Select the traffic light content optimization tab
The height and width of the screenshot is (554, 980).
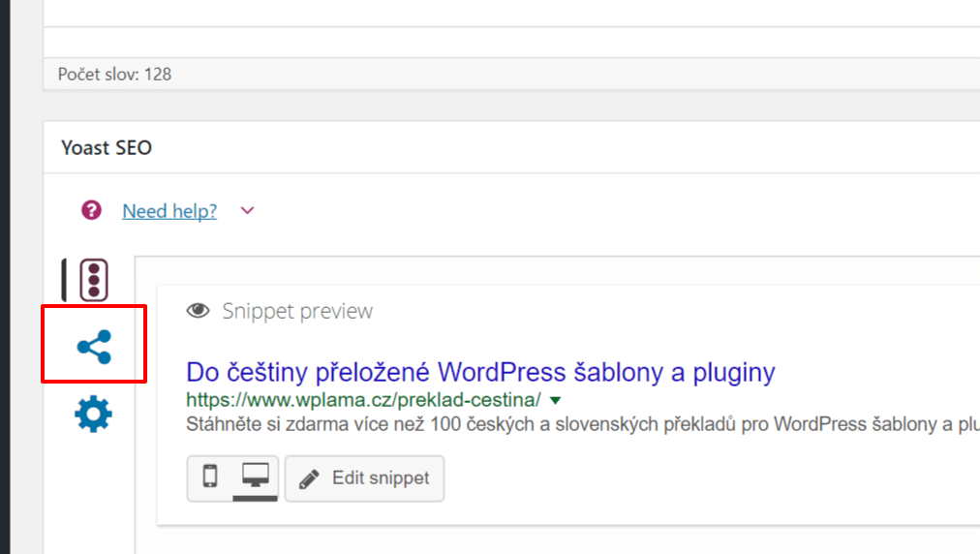coord(94,280)
